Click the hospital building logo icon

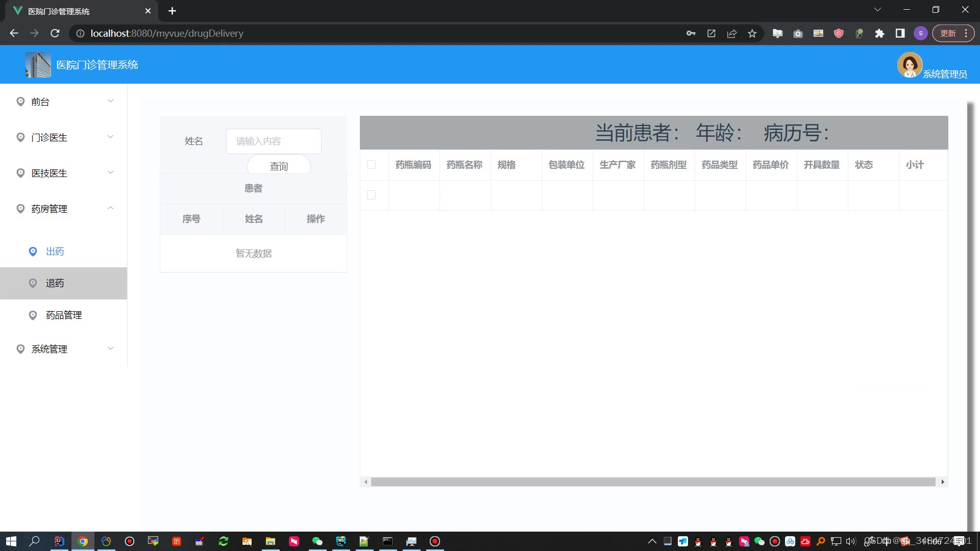click(38, 65)
